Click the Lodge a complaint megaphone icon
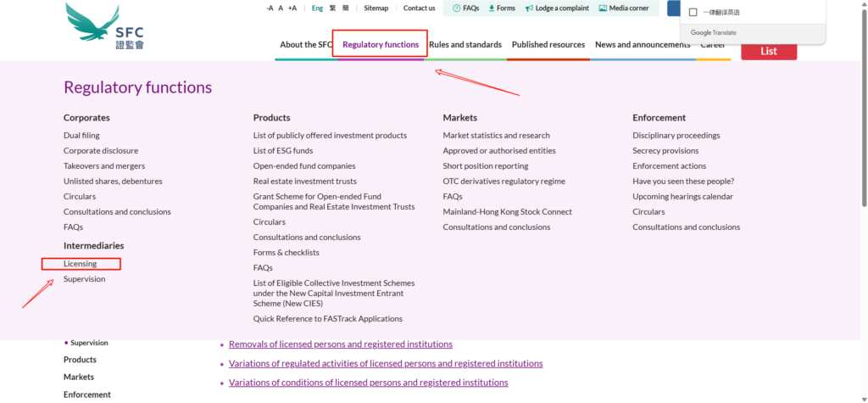Screen dimensions: 868x403 click(529, 8)
